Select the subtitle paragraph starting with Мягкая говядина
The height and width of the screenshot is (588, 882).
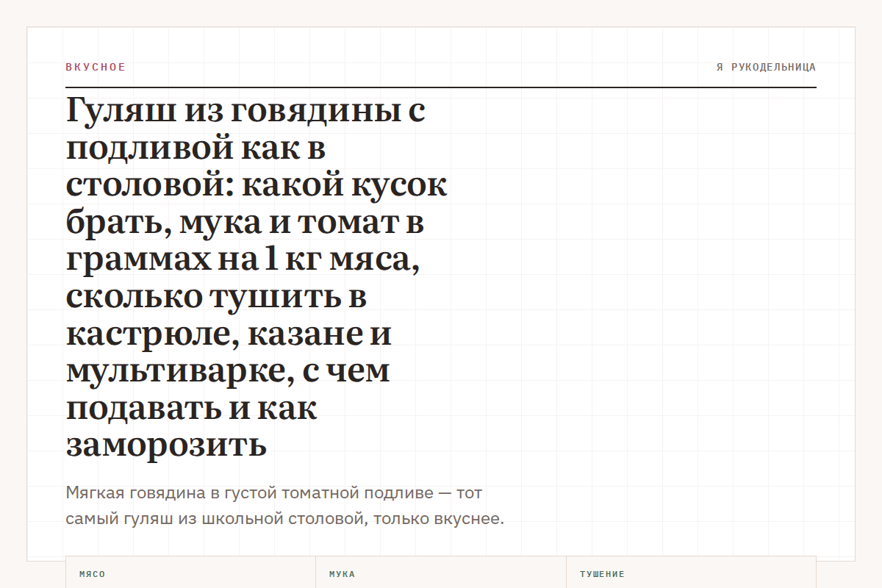click(285, 506)
